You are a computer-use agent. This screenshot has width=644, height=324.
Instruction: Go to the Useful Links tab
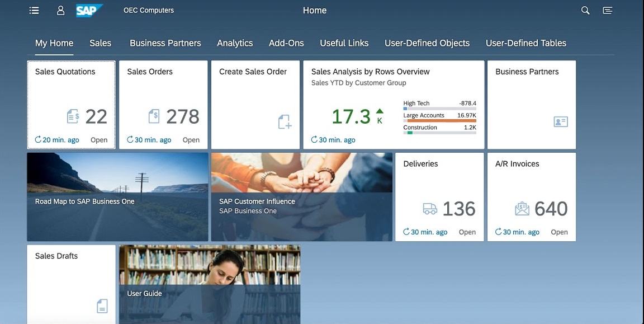[x=344, y=43]
